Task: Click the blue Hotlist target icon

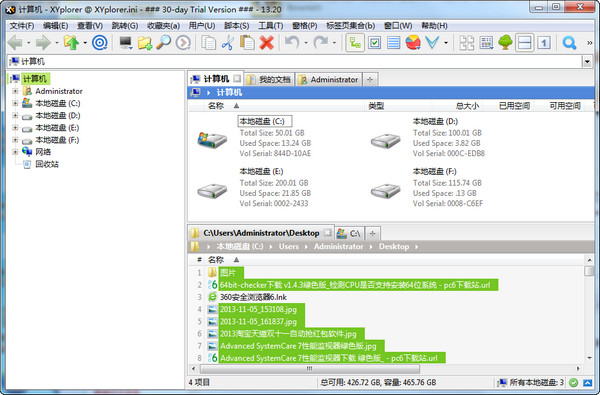Action: (99, 42)
